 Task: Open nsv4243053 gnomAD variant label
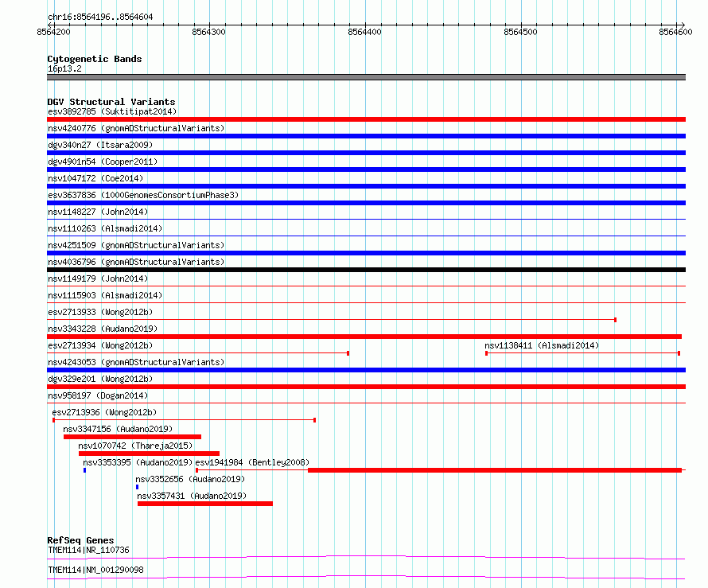click(x=136, y=362)
